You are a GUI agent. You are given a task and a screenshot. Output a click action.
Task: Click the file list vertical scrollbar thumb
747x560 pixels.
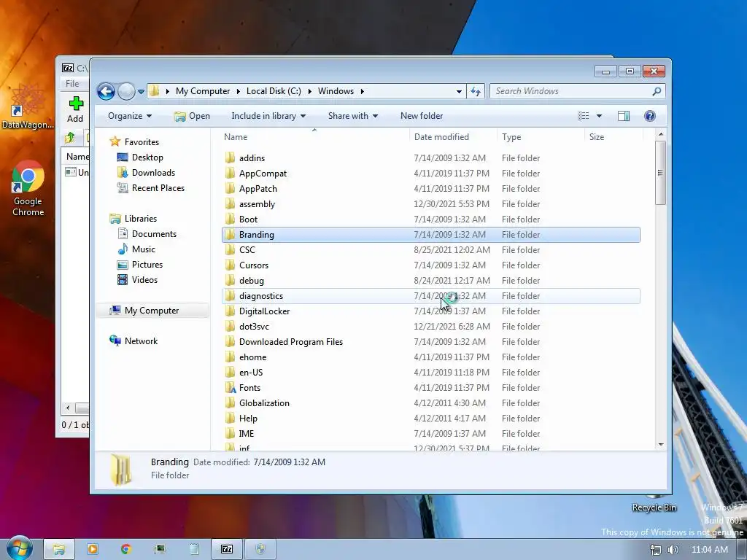coord(660,173)
